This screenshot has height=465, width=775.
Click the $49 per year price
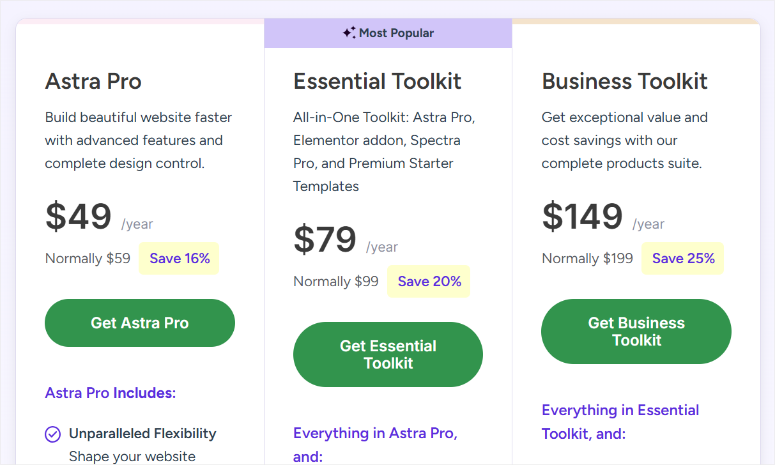pyautogui.click(x=99, y=216)
